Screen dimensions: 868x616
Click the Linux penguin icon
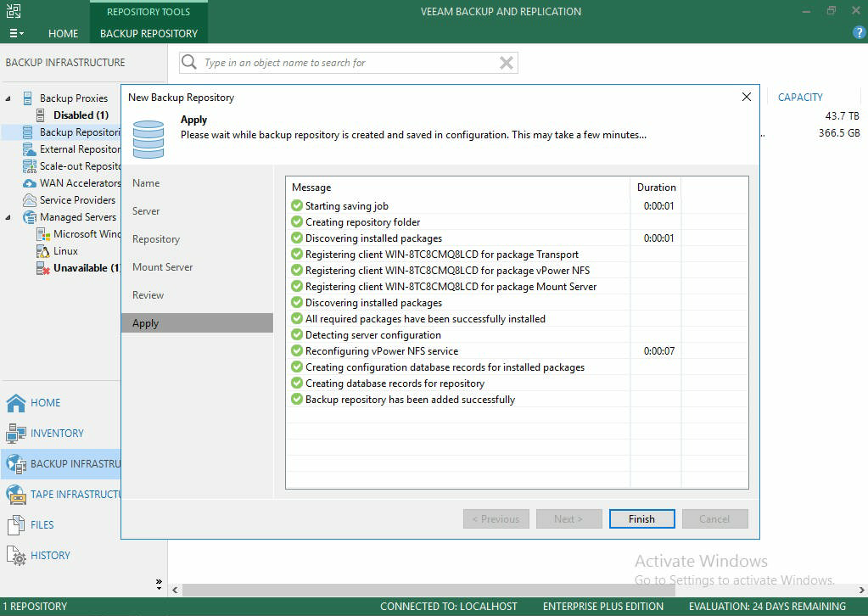tap(42, 251)
